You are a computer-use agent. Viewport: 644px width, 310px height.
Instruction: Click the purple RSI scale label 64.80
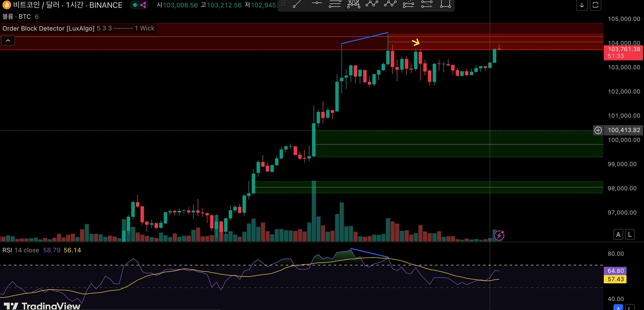(615, 271)
